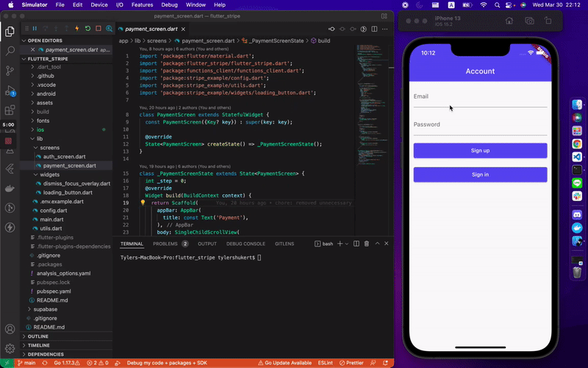Take a Simulator screenshot with the camera icon

coord(529,21)
